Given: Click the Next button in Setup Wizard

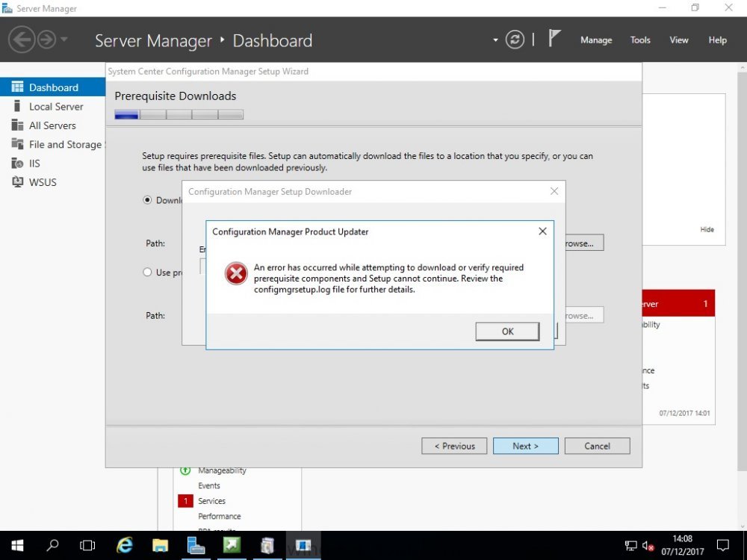Looking at the screenshot, I should tap(525, 447).
